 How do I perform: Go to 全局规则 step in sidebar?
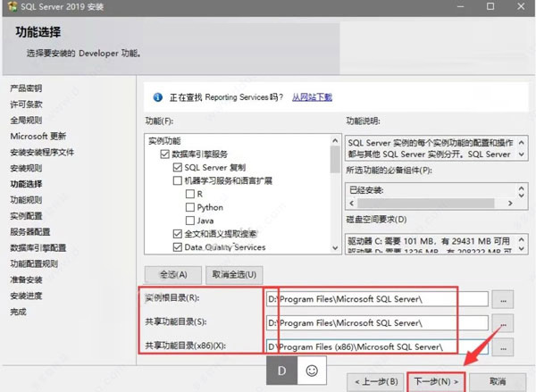coord(26,120)
